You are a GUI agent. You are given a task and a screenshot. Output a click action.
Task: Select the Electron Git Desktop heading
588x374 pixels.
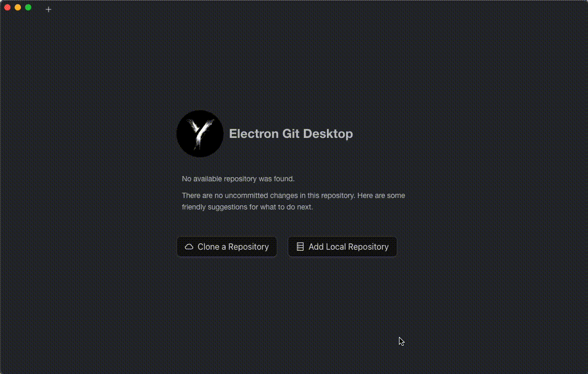click(291, 134)
